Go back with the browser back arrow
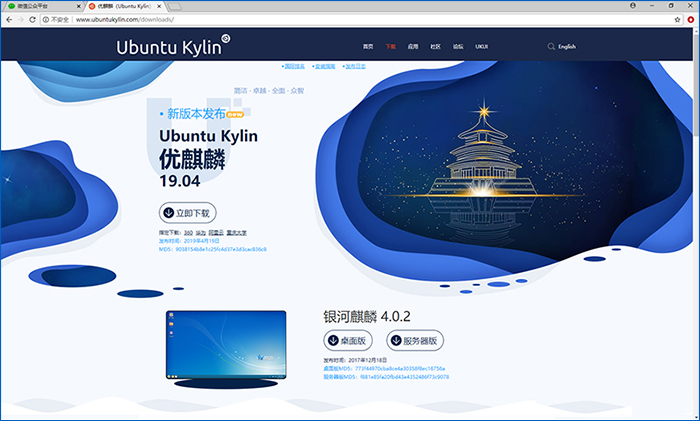Screen dimensions: 700x421 point(9,20)
